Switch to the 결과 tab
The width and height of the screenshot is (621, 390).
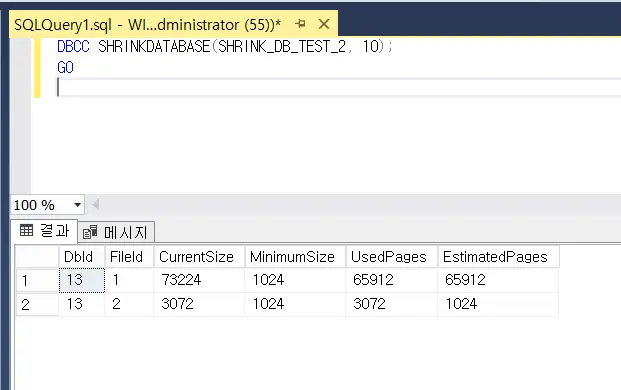point(44,230)
